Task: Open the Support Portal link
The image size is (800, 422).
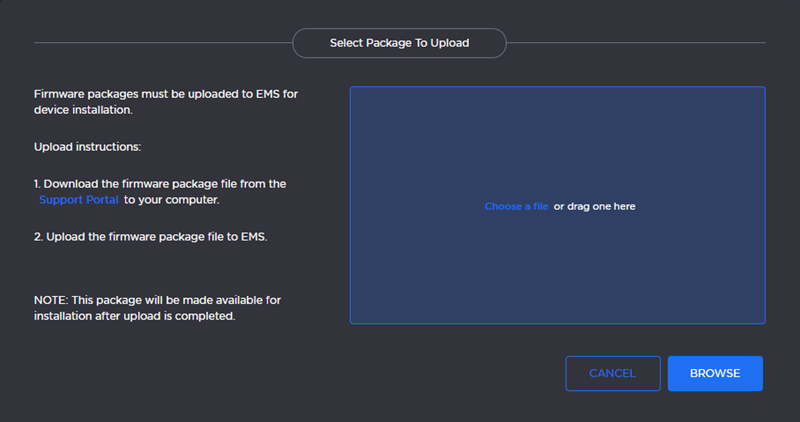Action: point(78,200)
